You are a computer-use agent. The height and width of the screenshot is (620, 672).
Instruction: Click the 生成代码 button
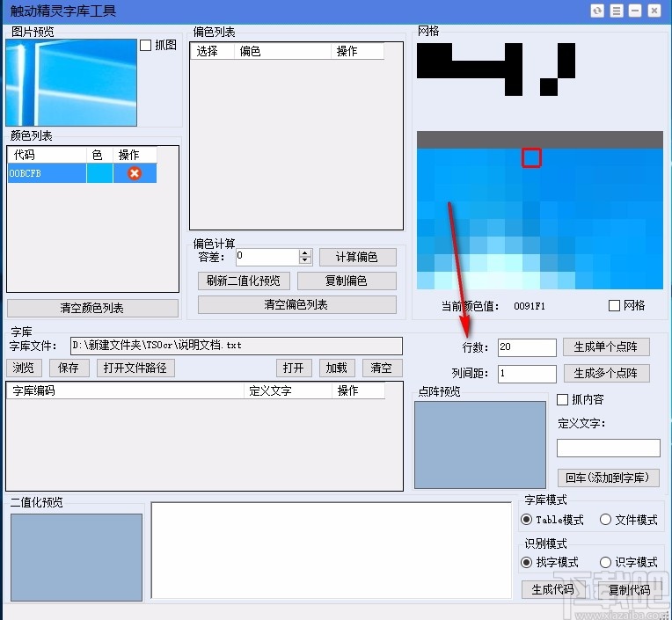553,589
